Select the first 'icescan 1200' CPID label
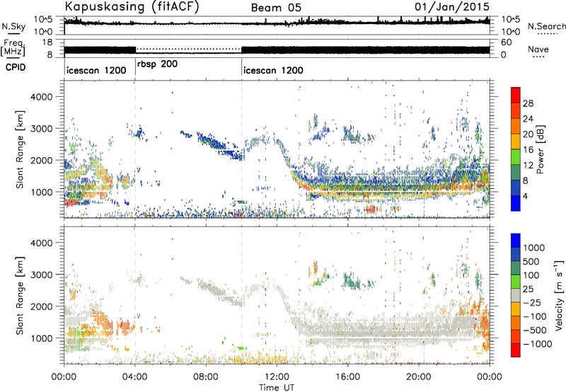 tap(96, 70)
